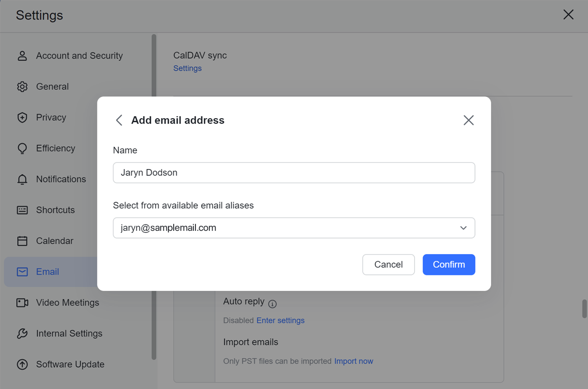Expand the email aliases dropdown arrow
The image size is (588, 389).
pos(463,228)
